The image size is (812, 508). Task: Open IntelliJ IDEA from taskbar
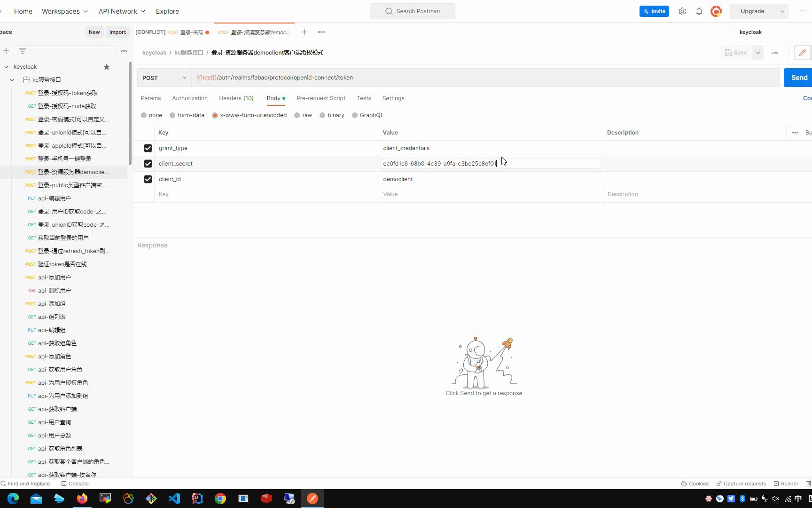[x=197, y=499]
